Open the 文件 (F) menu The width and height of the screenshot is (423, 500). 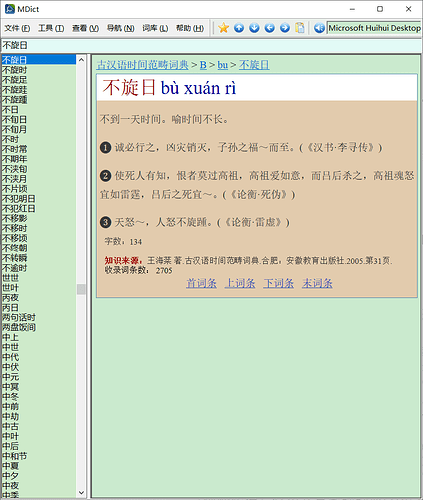pyautogui.click(x=17, y=28)
